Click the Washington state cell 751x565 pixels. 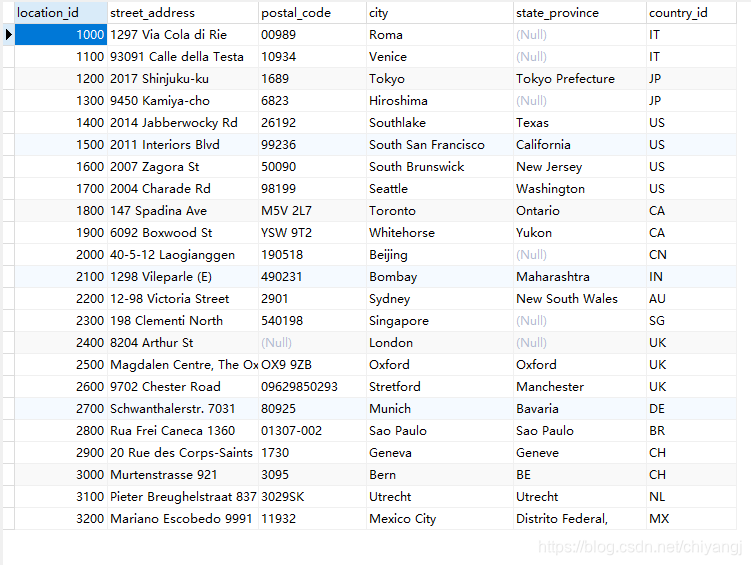[x=580, y=189]
